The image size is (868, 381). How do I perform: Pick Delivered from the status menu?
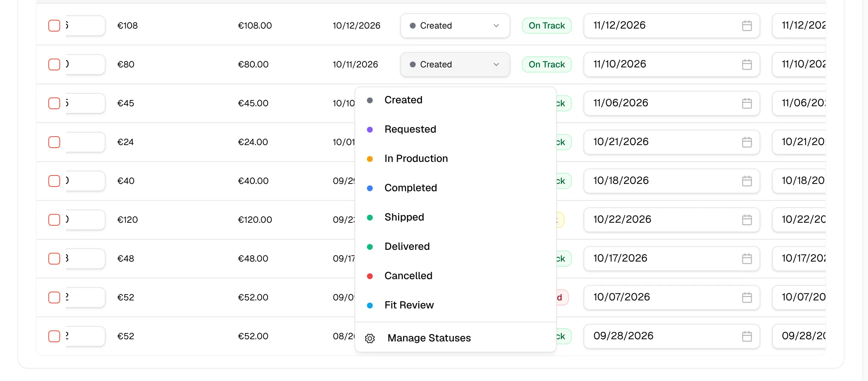click(x=455, y=247)
